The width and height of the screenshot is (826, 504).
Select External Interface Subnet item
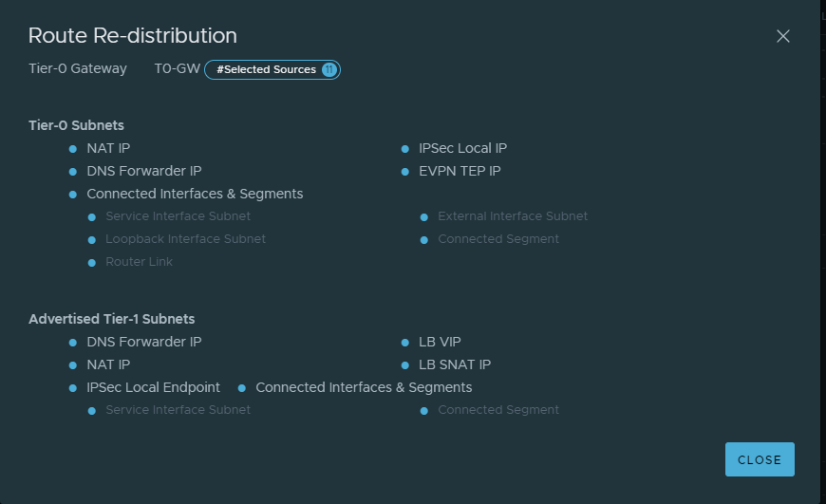513,216
